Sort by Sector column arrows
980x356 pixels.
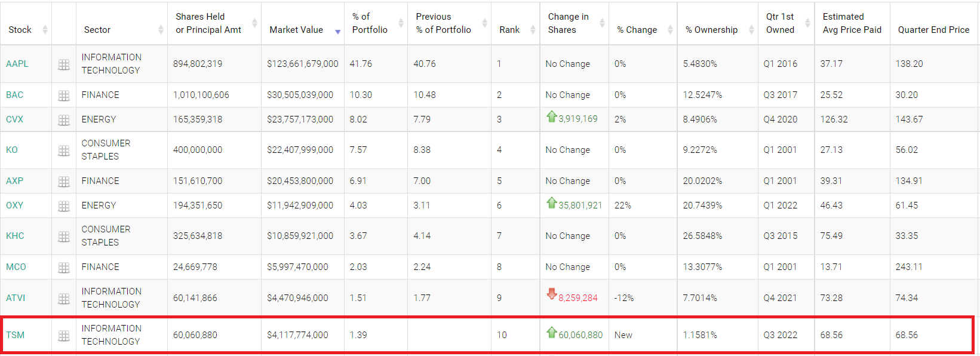point(161,30)
